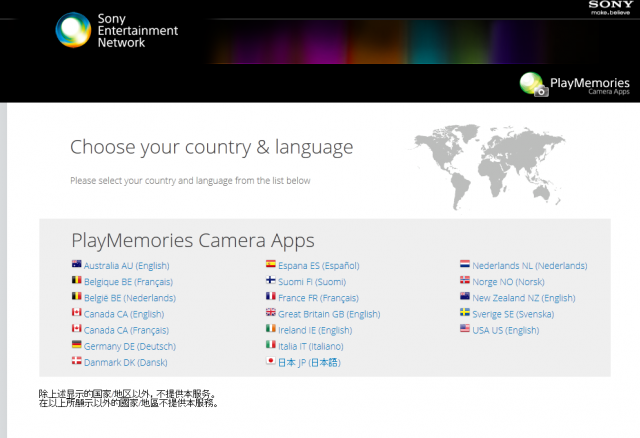
Task: Open Danmark DK (Dansk) link
Action: (126, 362)
